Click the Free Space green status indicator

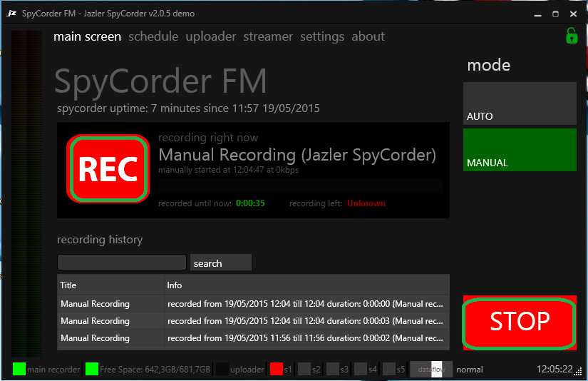pos(92,369)
